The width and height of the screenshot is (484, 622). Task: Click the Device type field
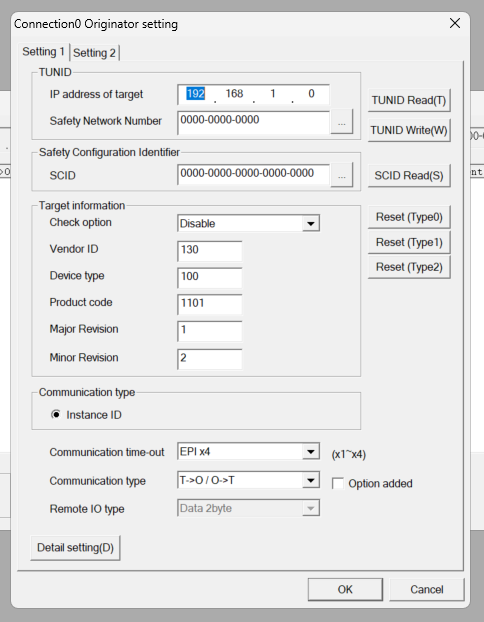(209, 277)
